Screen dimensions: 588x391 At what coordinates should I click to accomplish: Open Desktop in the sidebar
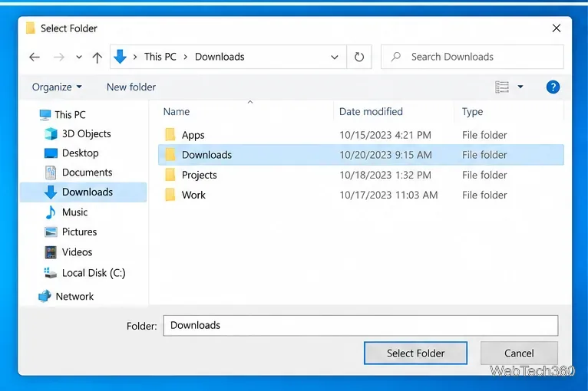tap(81, 153)
